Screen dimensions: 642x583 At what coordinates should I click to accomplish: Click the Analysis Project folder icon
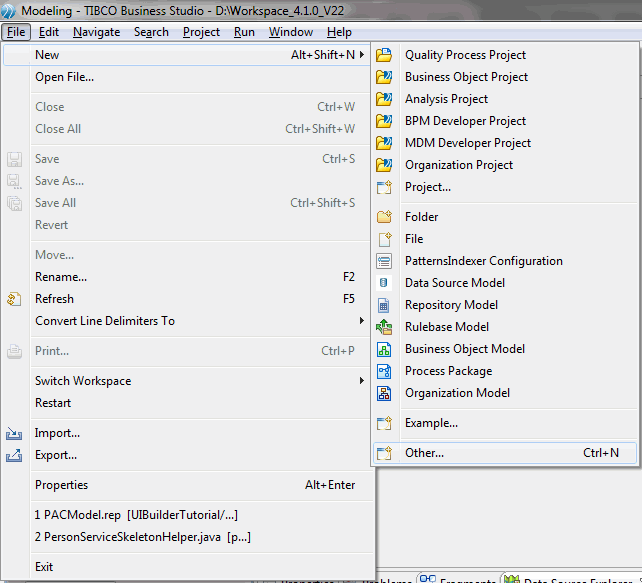[384, 99]
